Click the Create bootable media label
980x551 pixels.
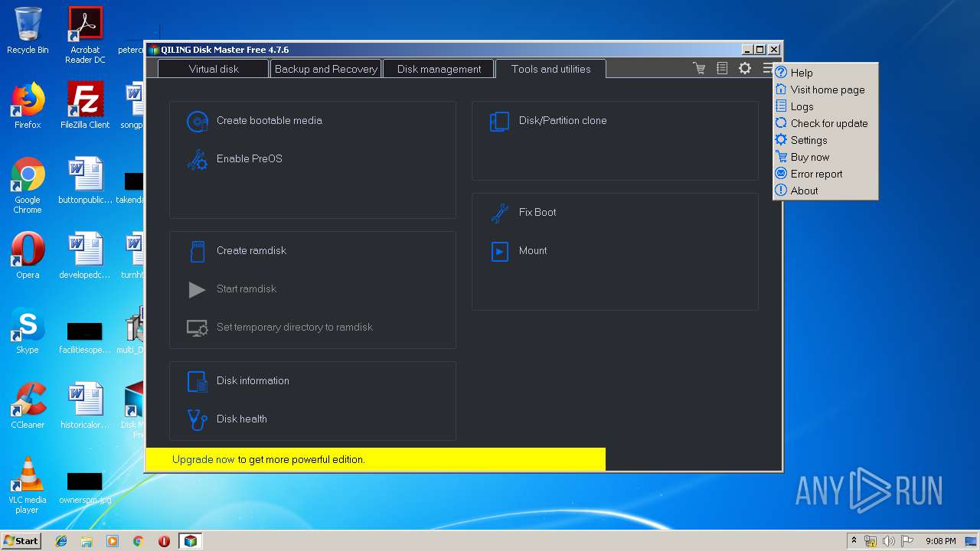(x=269, y=121)
